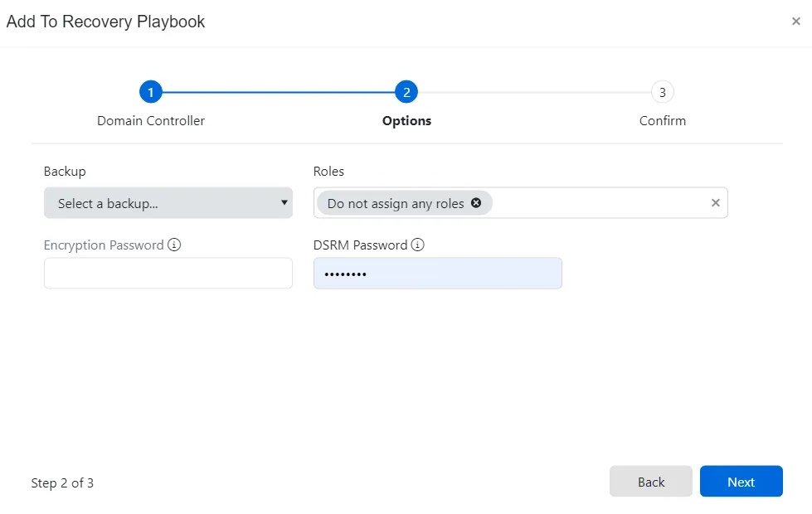Screen dimensions: 812x514
Task: Click the 'Domain Controller' step label
Action: point(151,120)
